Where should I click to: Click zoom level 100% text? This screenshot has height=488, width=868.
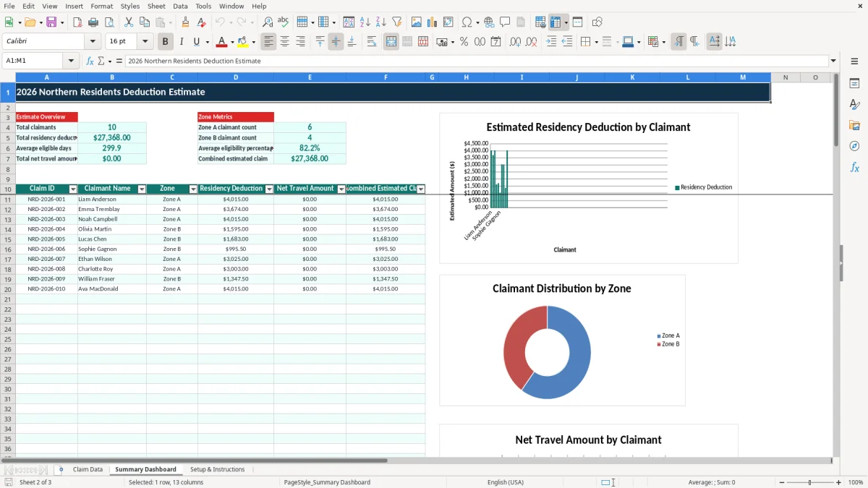pyautogui.click(x=856, y=482)
